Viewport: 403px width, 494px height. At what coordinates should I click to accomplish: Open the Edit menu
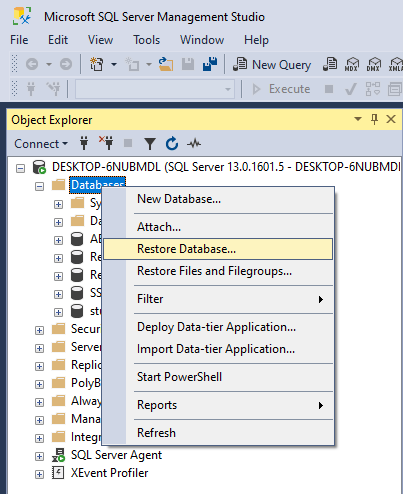tap(58, 40)
